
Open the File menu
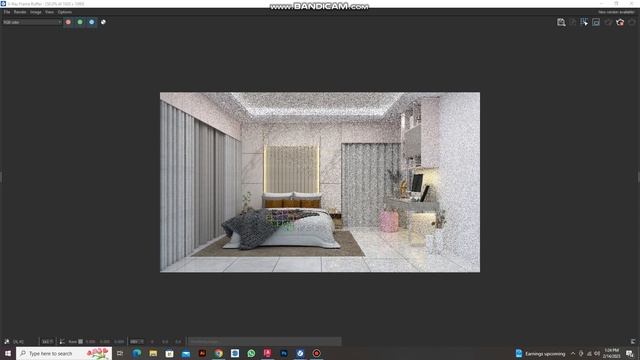coord(7,12)
